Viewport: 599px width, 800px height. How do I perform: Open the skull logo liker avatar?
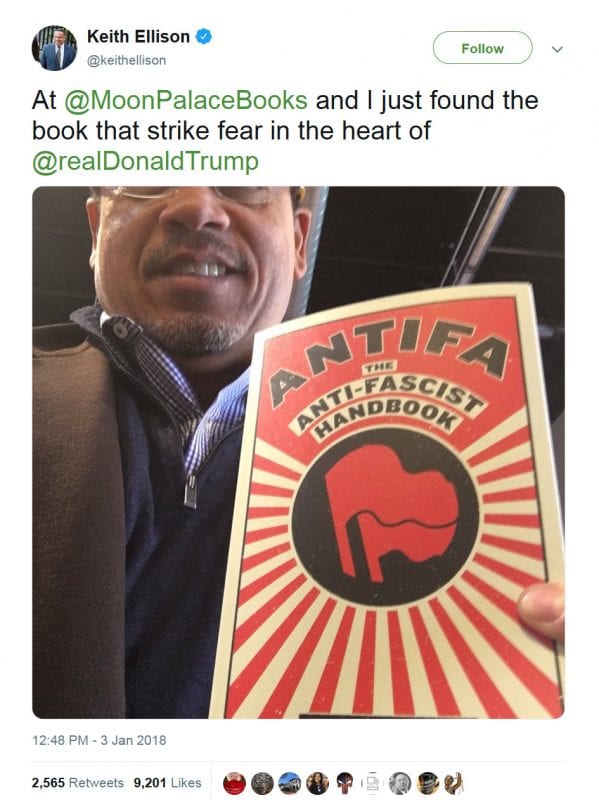[x=344, y=783]
